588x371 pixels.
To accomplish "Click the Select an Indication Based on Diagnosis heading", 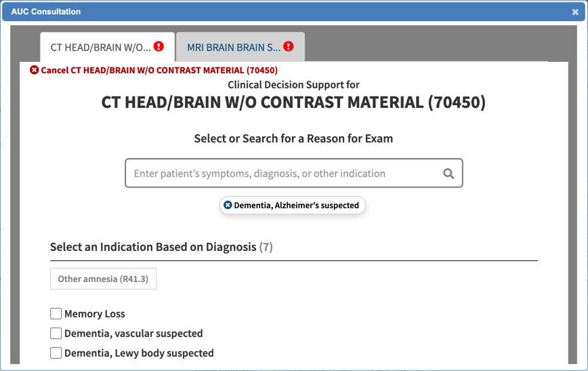I will (x=153, y=247).
